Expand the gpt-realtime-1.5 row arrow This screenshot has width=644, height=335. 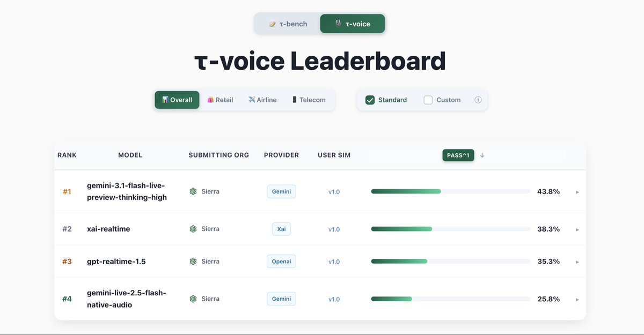click(577, 262)
